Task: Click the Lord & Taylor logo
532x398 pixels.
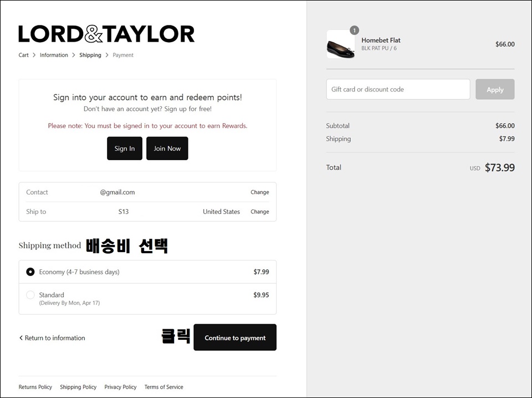Action: pos(106,34)
